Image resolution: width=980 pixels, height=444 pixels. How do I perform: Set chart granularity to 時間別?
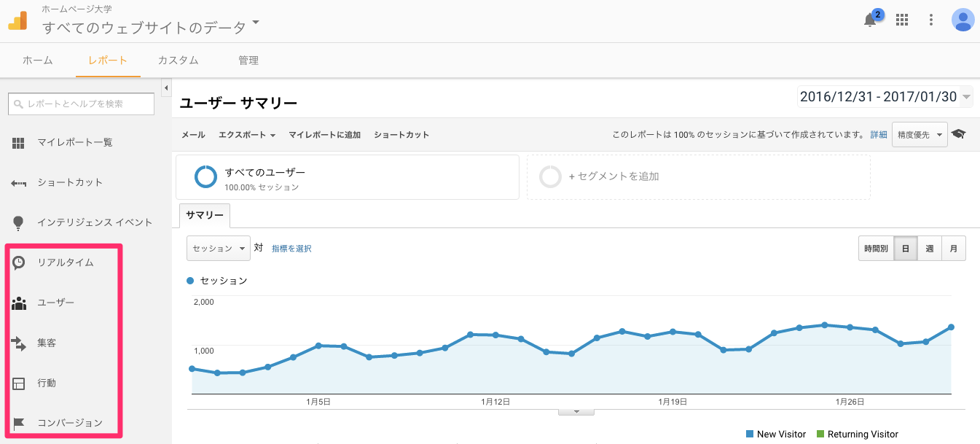[876, 249]
